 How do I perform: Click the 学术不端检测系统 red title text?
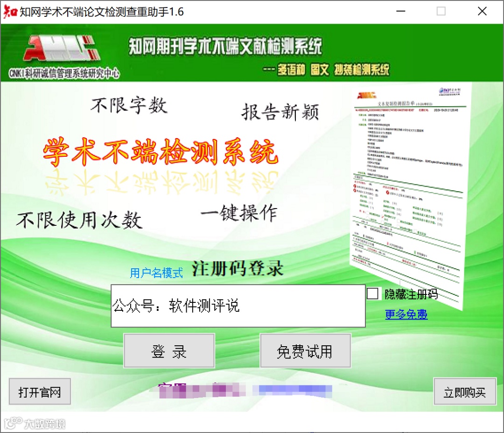(161, 152)
